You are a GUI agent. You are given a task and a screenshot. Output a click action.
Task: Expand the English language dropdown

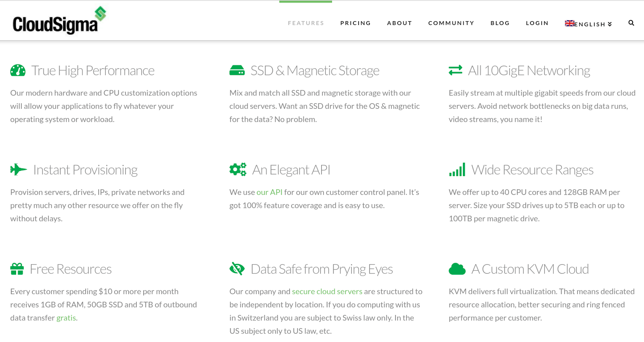593,24
